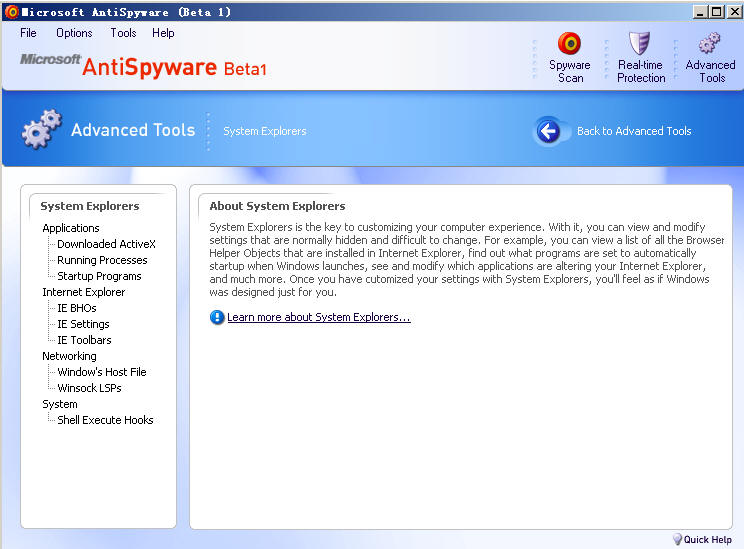The width and height of the screenshot is (744, 549).
Task: Click the System Explorers panel heading
Action: [90, 206]
